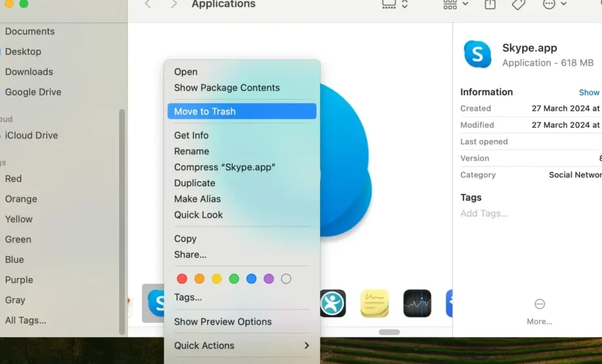Image resolution: width=602 pixels, height=364 pixels.
Task: Open the group-by grid dropdown
Action: [456, 4]
